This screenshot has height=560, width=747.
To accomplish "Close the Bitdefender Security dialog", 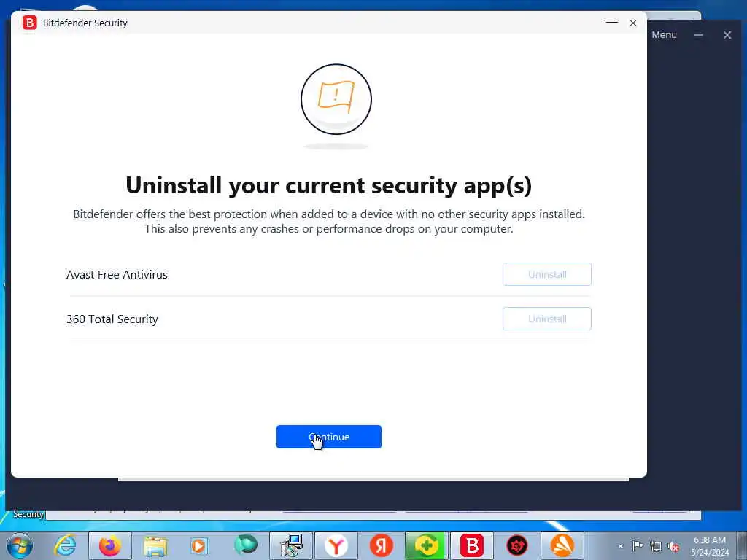I will [633, 23].
